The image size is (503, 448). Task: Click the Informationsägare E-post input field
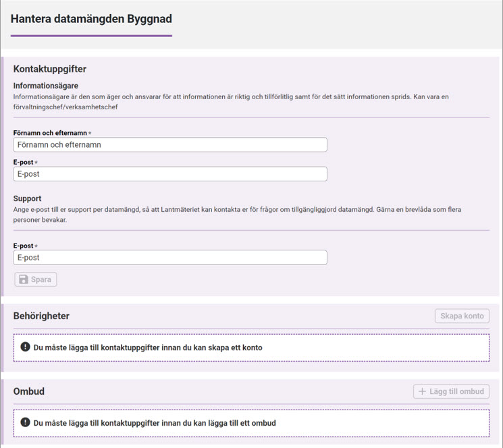(x=170, y=174)
